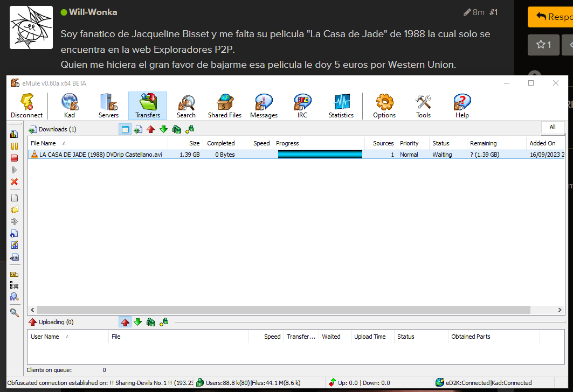The image size is (573, 392).
Task: Show known clients icon in Uploading toolbar
Action: pyautogui.click(x=164, y=322)
